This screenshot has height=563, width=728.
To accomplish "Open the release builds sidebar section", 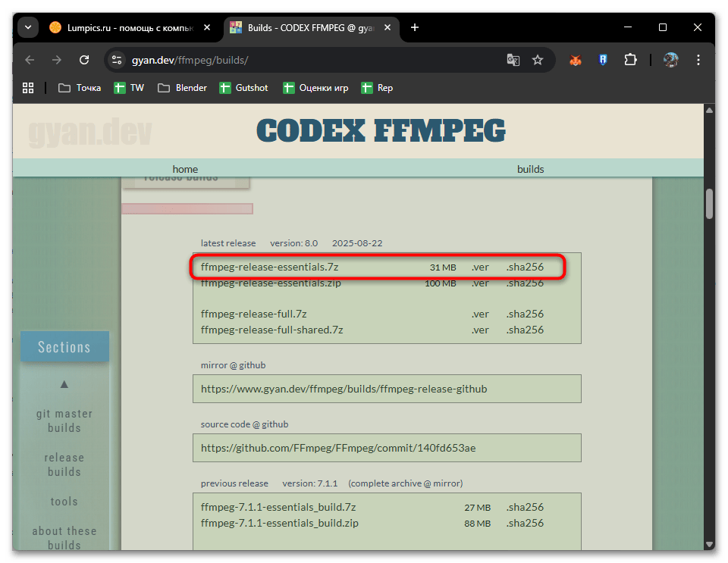I will [x=64, y=464].
